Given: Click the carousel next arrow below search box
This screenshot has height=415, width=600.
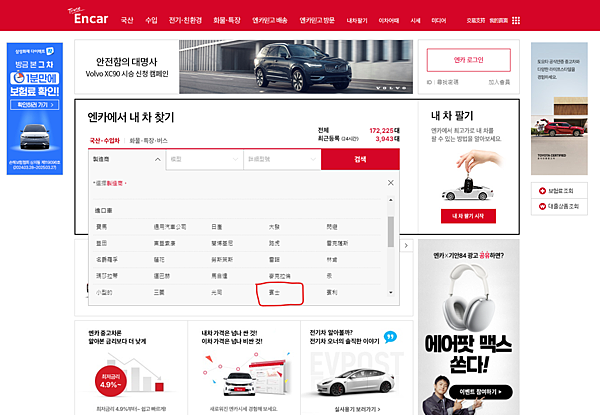Looking at the screenshot, I should click(x=406, y=246).
